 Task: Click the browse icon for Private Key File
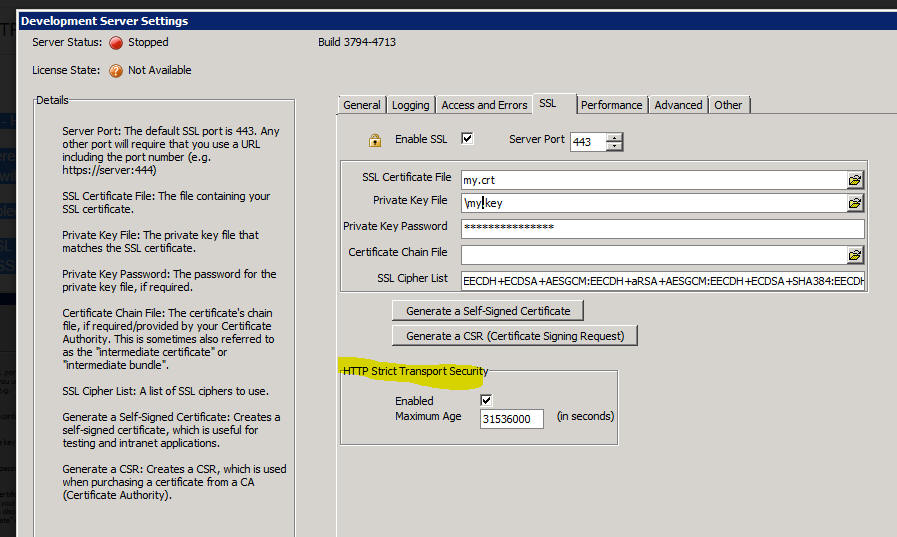[x=855, y=203]
